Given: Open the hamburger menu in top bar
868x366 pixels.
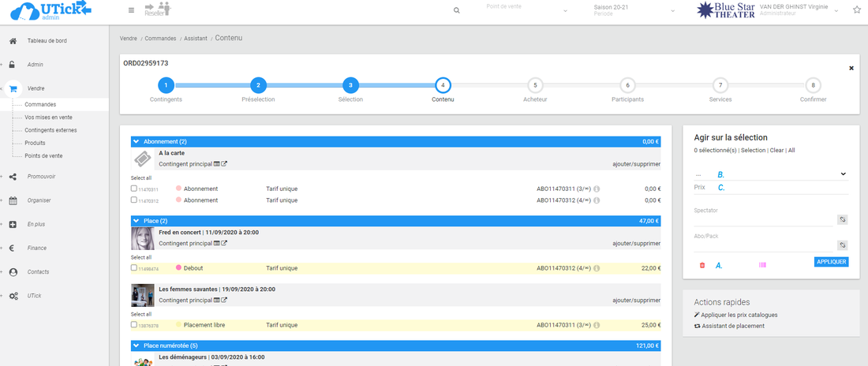Looking at the screenshot, I should pos(131,10).
